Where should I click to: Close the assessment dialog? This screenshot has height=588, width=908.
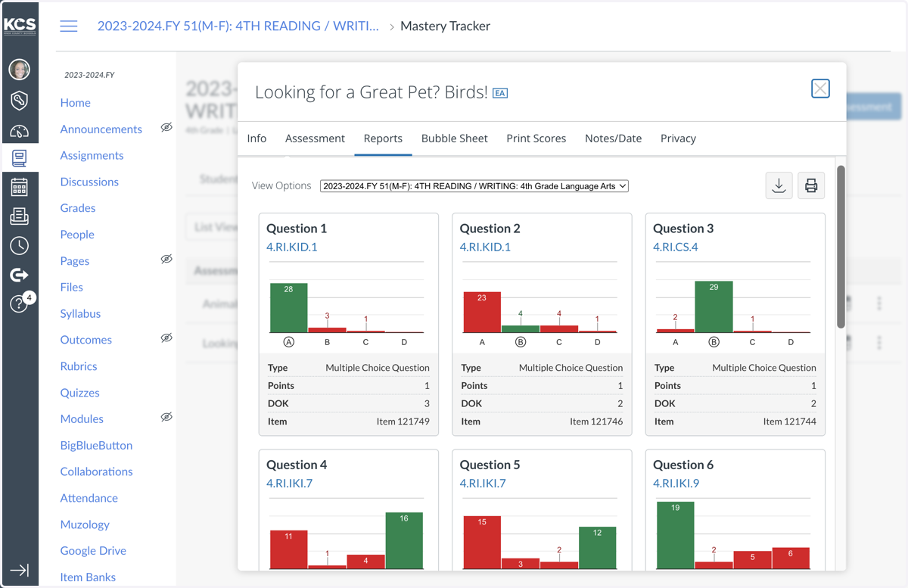pyautogui.click(x=820, y=89)
